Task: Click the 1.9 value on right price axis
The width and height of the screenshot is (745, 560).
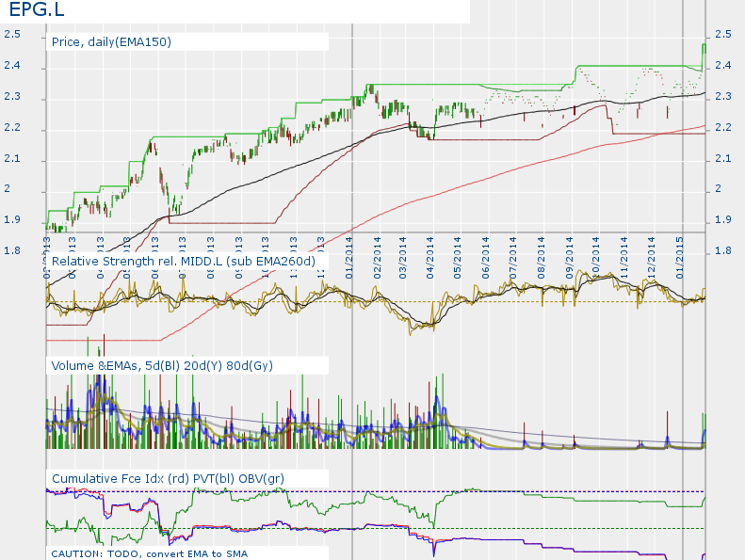Action: tap(723, 220)
